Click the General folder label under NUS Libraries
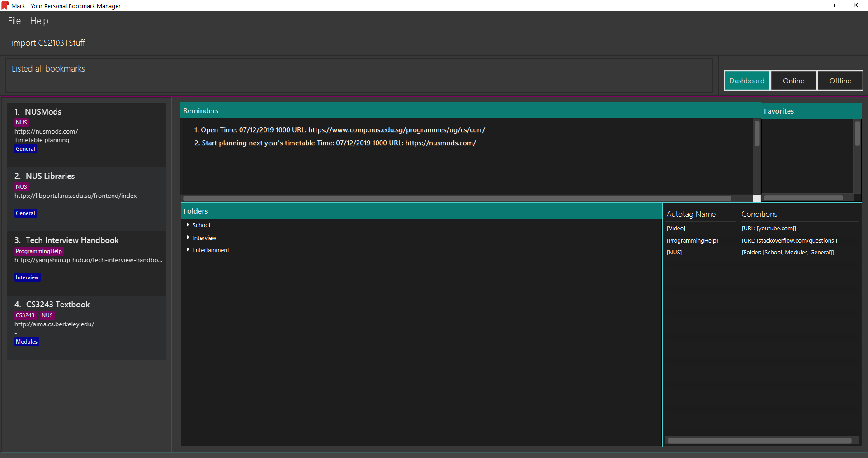This screenshot has width=868, height=458. [25, 213]
